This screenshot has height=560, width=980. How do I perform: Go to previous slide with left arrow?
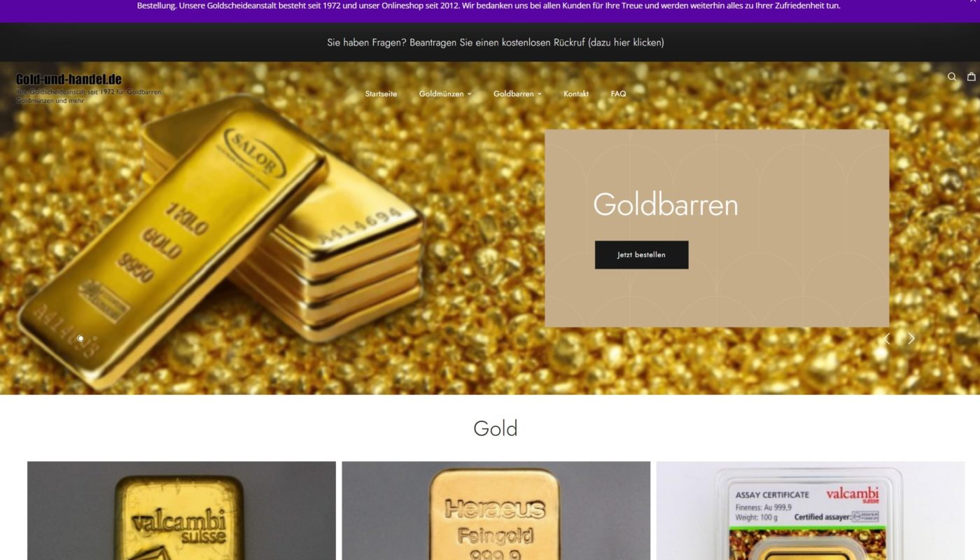pyautogui.click(x=886, y=339)
